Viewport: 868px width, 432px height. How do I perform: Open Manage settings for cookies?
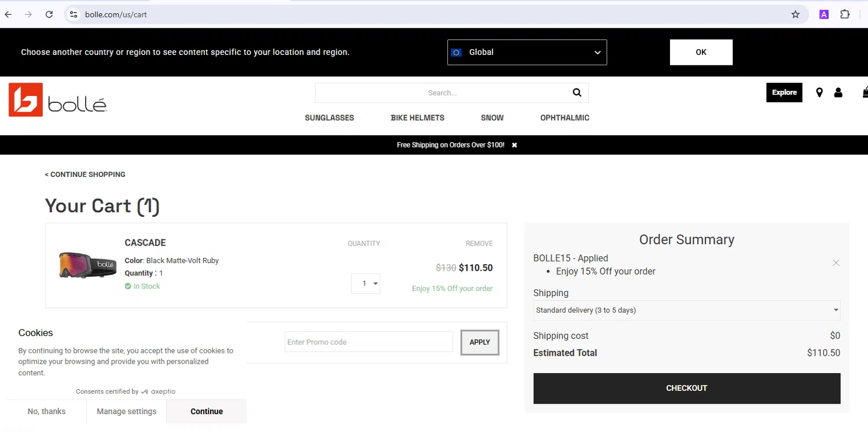[x=127, y=412]
